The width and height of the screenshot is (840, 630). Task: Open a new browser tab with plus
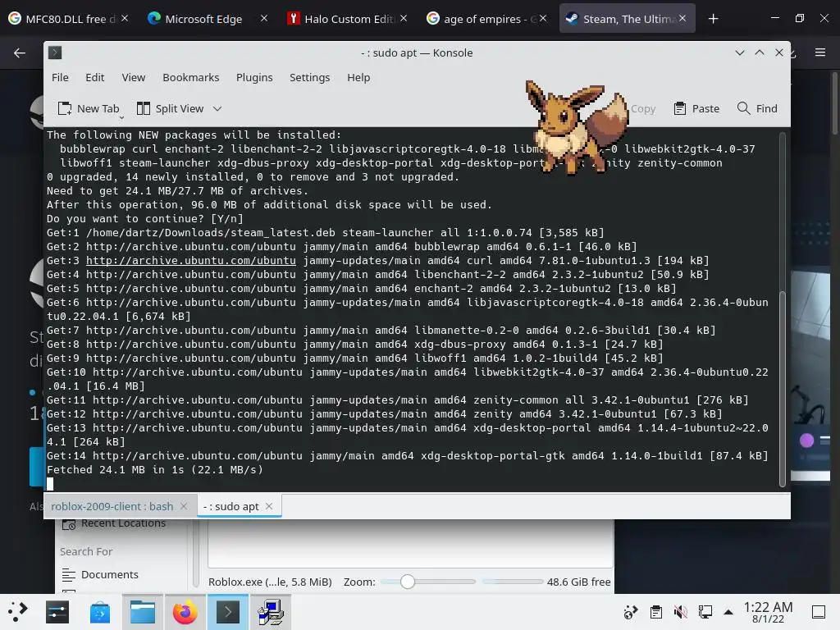713,19
